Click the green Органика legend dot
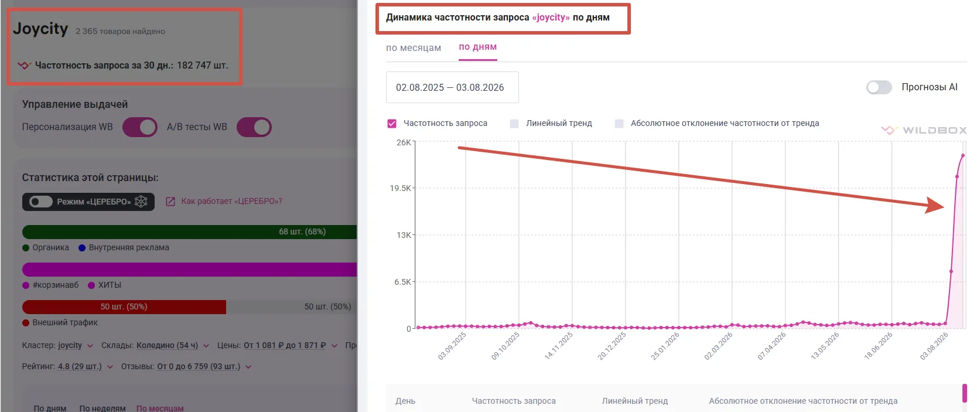 (x=26, y=248)
